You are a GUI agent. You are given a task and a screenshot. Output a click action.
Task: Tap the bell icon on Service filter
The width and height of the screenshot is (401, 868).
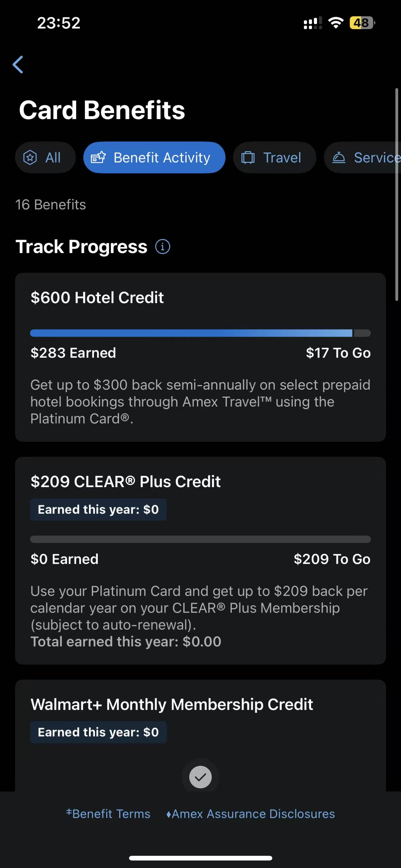[x=339, y=157]
